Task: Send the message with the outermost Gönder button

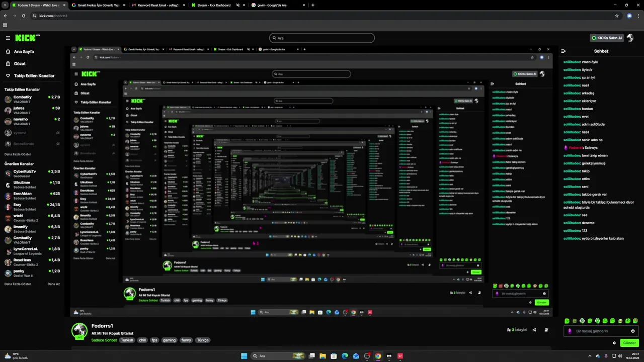Action: 629,343
